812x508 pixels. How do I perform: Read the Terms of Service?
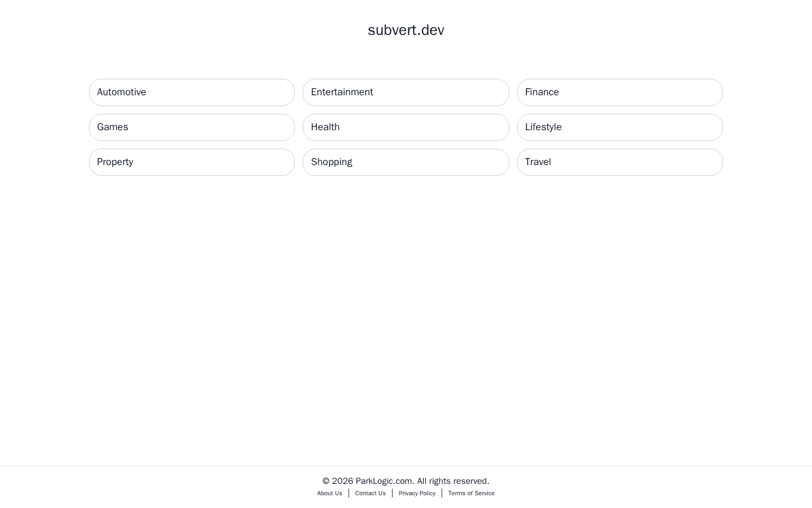(x=471, y=493)
